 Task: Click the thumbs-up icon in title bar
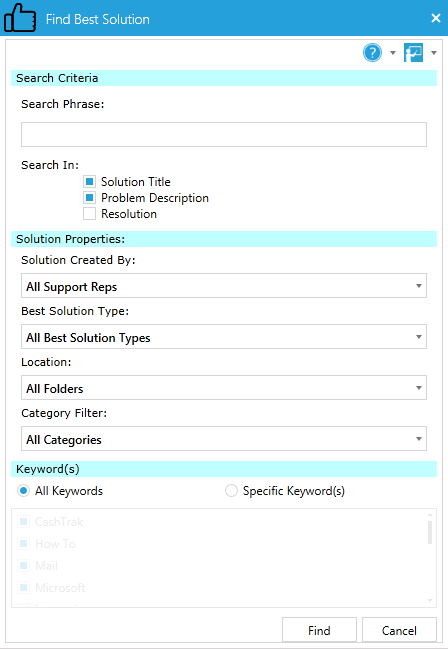[x=19, y=18]
